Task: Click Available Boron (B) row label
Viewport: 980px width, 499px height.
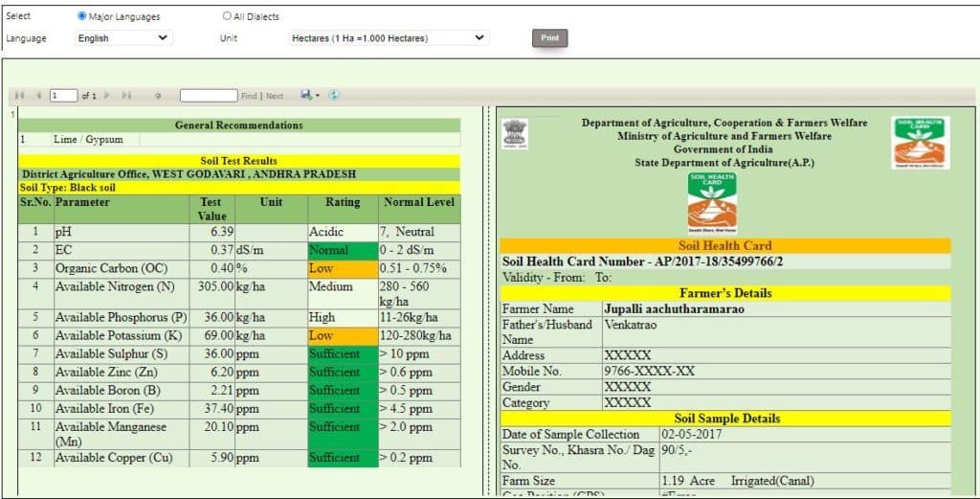Action: 107,390
